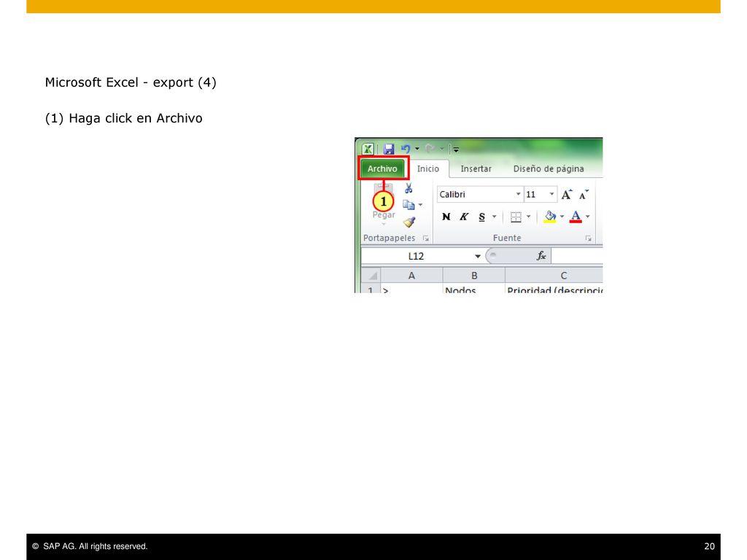Open the Archivo tab in Excel

click(x=382, y=168)
